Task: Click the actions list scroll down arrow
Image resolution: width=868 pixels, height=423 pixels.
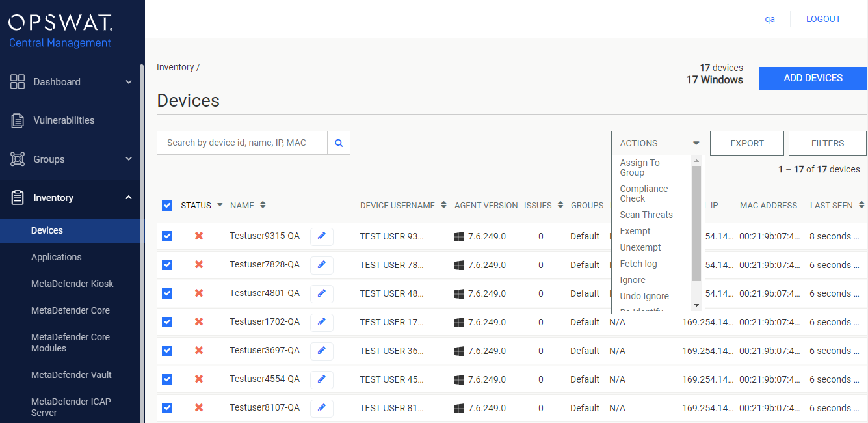Action: 696,305
